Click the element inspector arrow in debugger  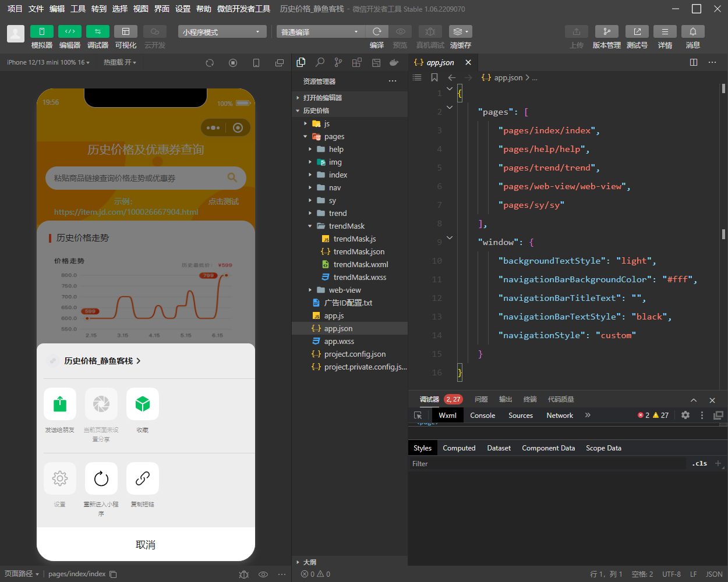point(418,416)
